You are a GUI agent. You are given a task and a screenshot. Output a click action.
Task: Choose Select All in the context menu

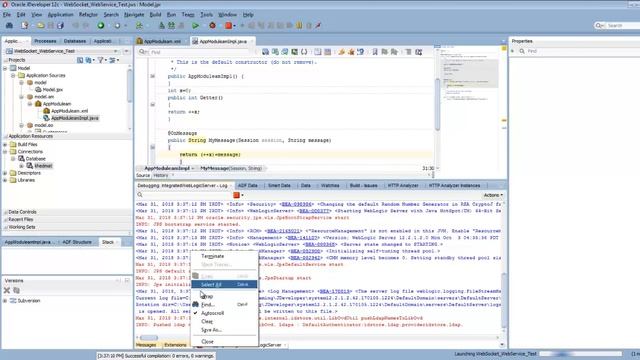tap(224, 284)
